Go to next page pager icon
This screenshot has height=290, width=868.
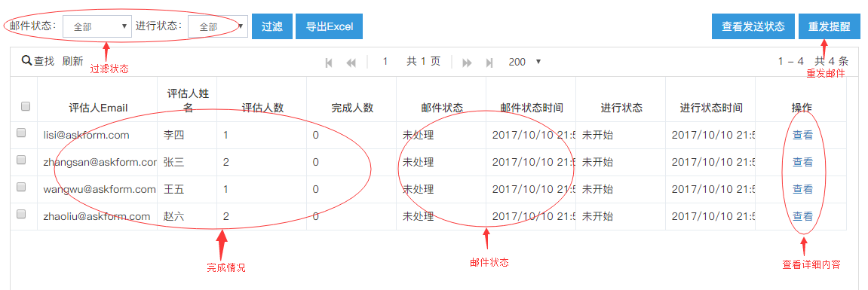tap(467, 63)
